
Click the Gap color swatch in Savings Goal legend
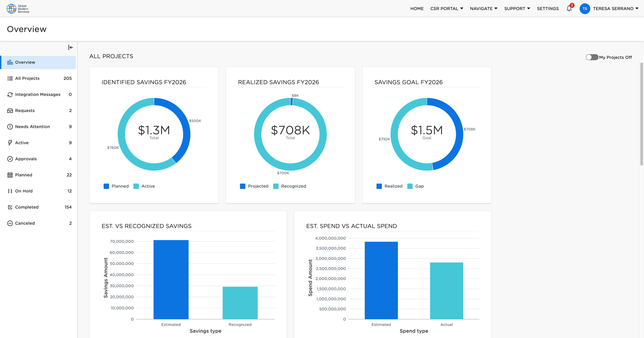click(410, 186)
